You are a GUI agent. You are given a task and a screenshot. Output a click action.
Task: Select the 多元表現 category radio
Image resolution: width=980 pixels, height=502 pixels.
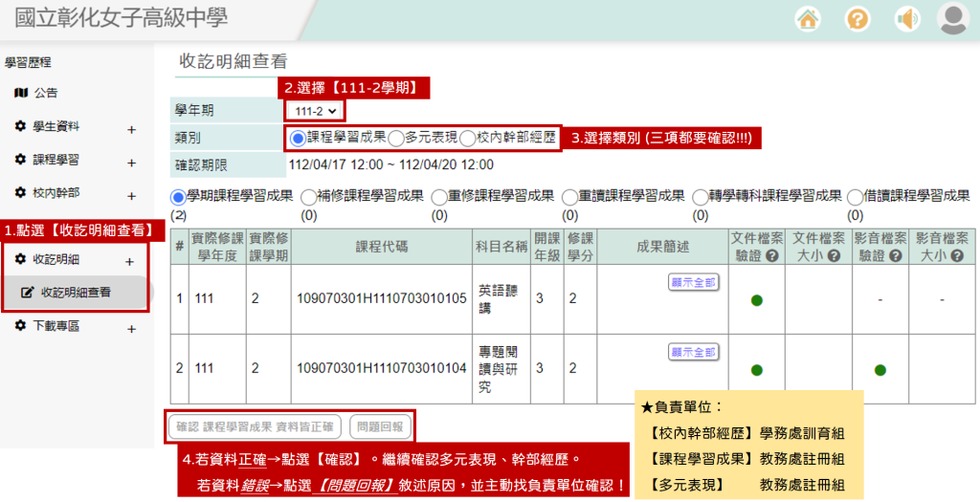click(x=395, y=139)
